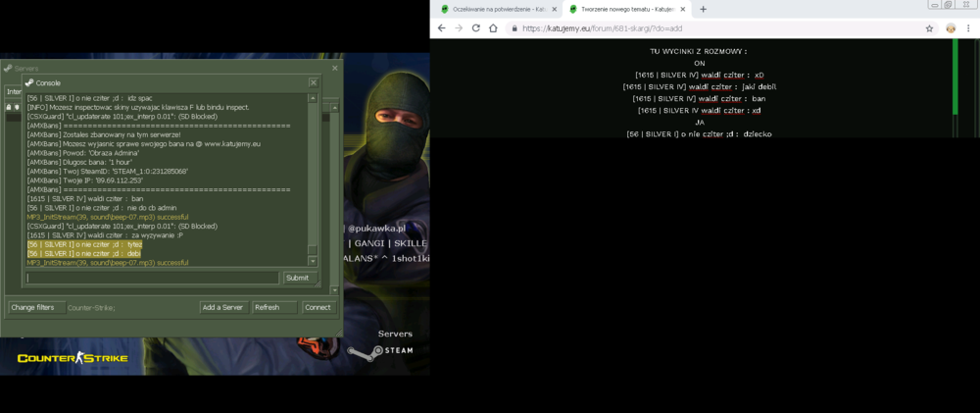Click the forward navigation arrow
Image resolution: width=980 pixels, height=413 pixels.
click(459, 28)
